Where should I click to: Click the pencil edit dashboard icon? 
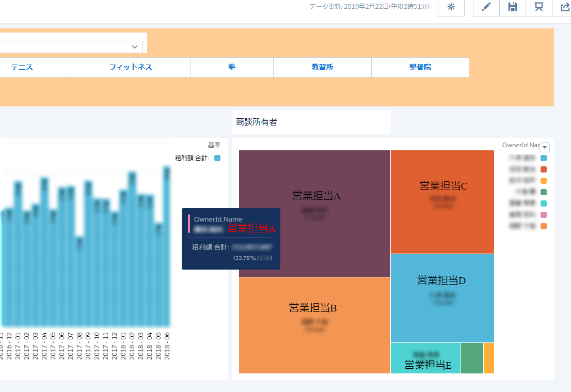(486, 7)
